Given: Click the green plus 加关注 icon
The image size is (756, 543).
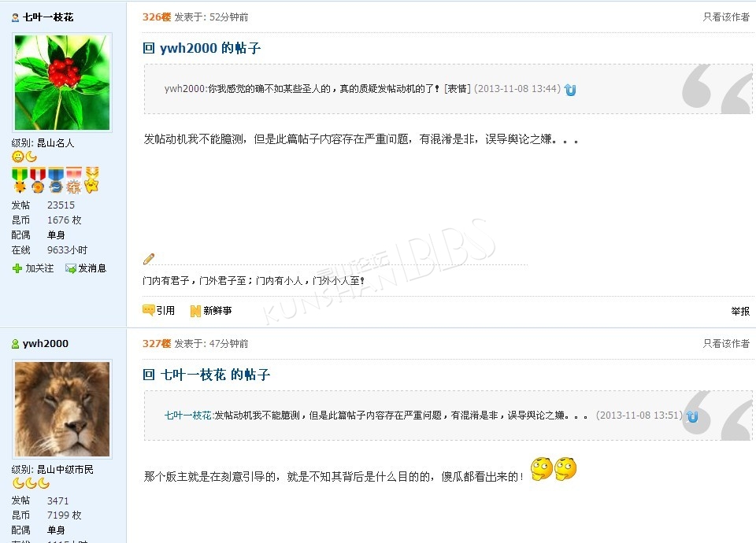Looking at the screenshot, I should 17,268.
